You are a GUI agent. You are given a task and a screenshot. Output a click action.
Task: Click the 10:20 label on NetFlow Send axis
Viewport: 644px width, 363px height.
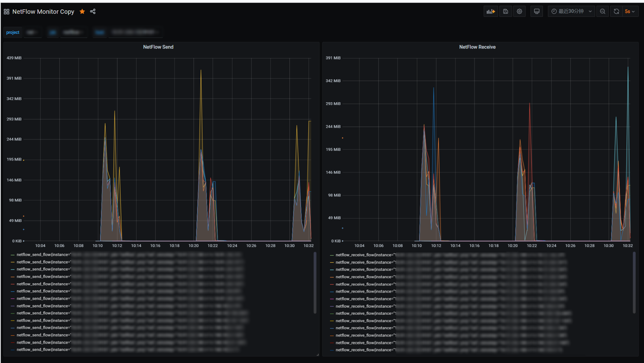193,246
